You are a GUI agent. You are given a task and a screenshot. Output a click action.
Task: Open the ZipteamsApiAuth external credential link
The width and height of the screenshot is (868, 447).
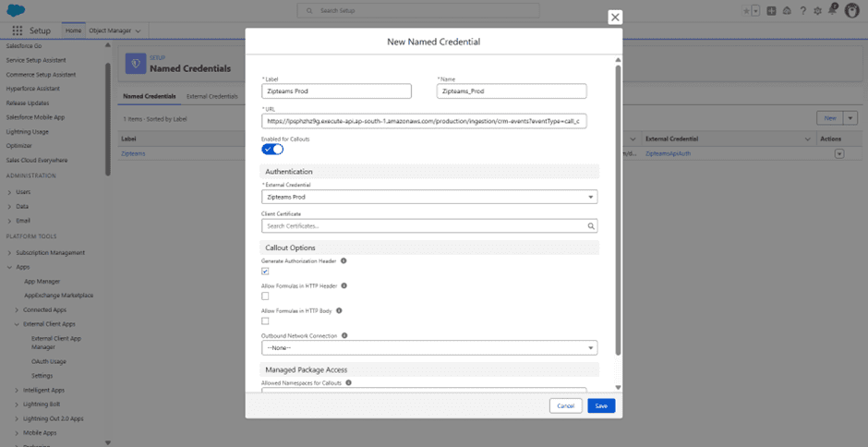coord(669,153)
